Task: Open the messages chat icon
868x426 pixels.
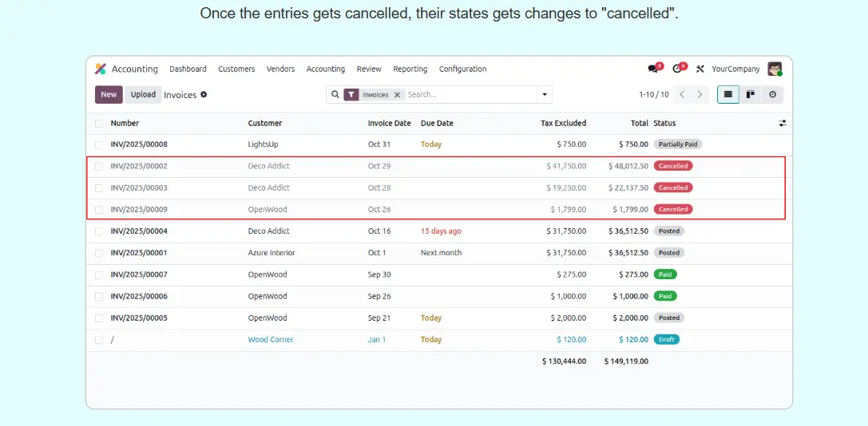Action: click(654, 69)
